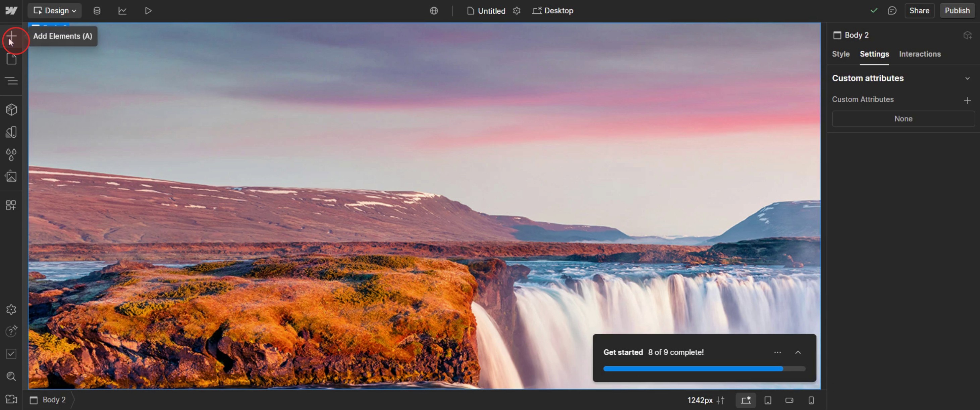Open the Pages panel icon

(11, 59)
